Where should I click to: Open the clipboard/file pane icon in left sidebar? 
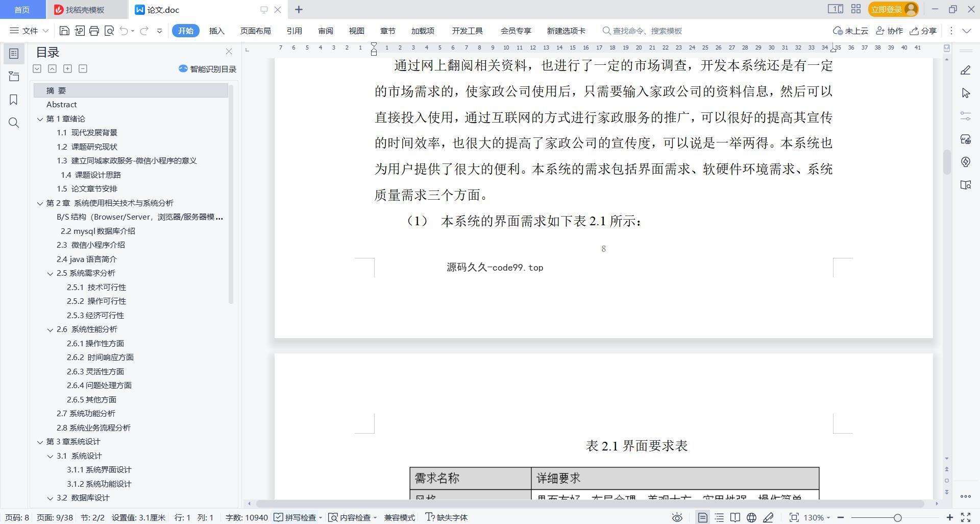[x=14, y=77]
